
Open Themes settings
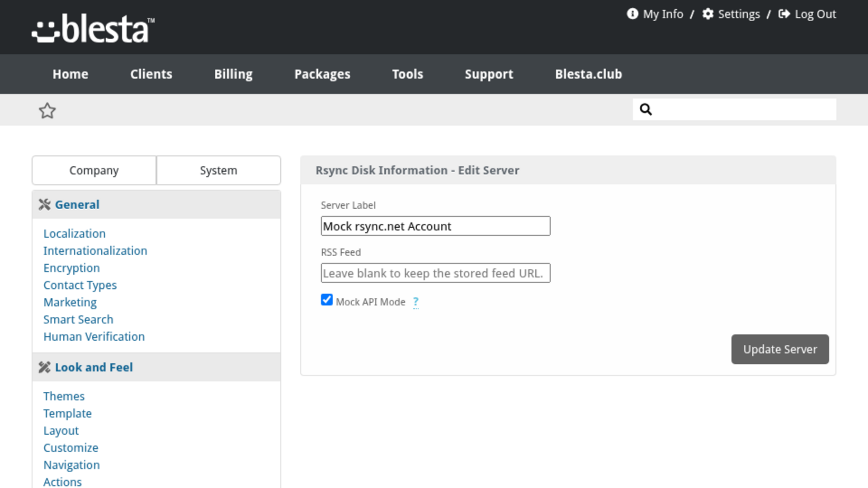[64, 396]
